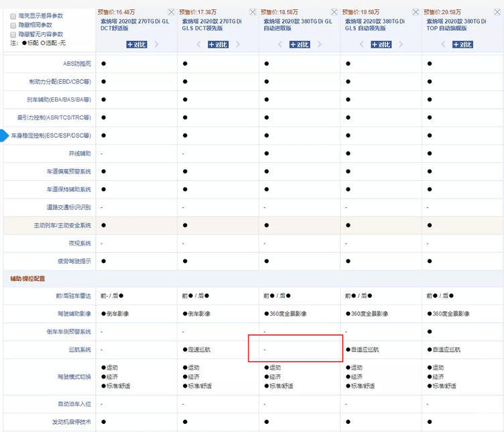Click the 疲劳驾驶提示 row label
Viewport: 504px width, 432px height.
tap(74, 261)
